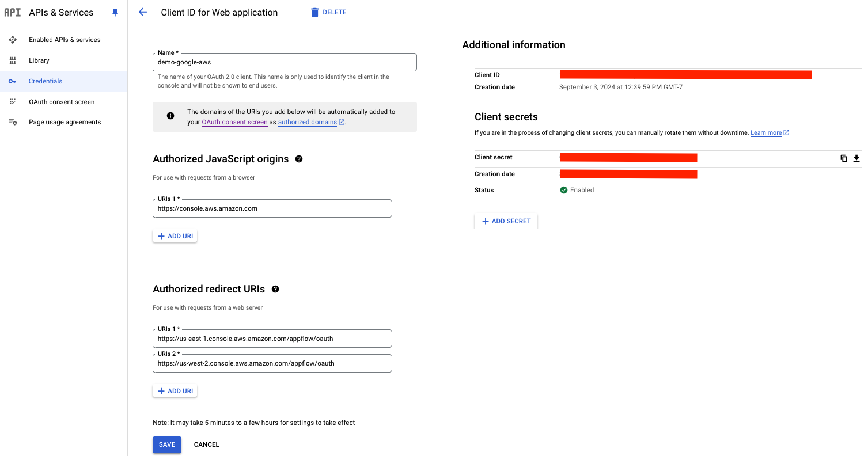
Task: Open the Learn more link
Action: coord(766,132)
